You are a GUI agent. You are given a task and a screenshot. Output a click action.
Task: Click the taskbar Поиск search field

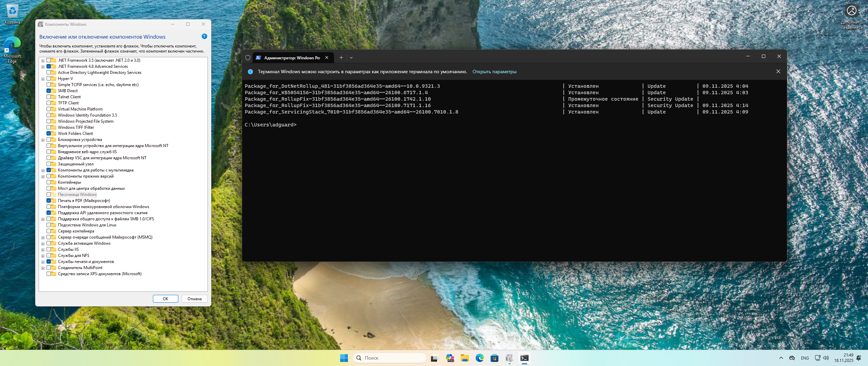tap(390, 358)
